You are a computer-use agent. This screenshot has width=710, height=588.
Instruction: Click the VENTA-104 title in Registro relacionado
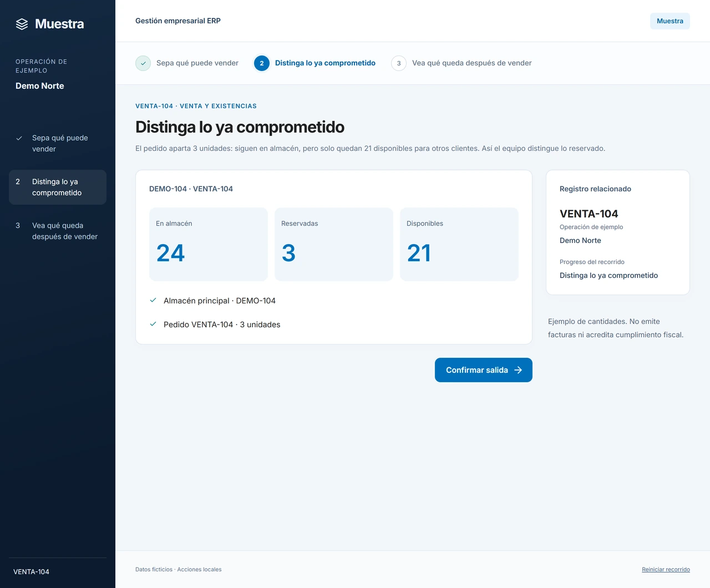589,214
